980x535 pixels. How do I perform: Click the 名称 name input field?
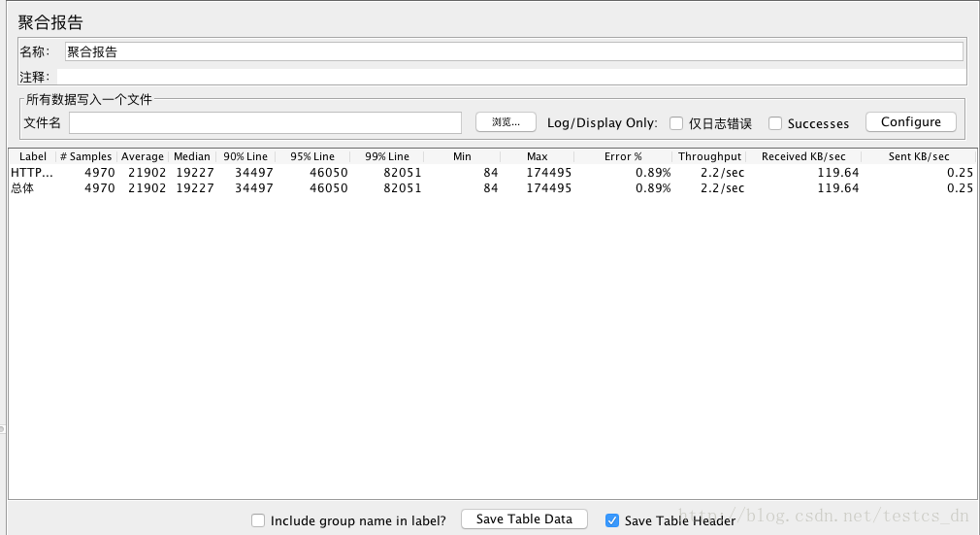point(513,51)
